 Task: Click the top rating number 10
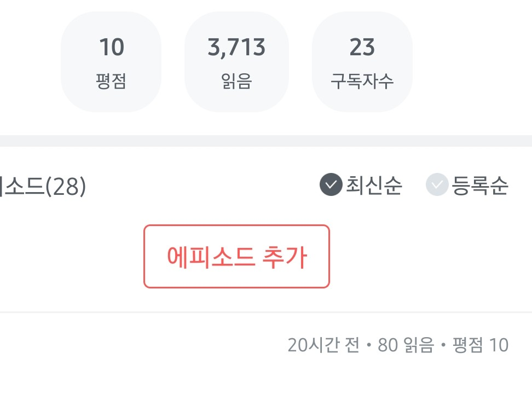[112, 48]
